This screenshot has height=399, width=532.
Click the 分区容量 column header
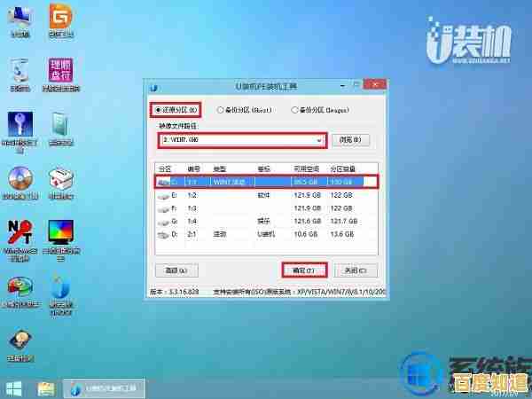click(x=342, y=168)
